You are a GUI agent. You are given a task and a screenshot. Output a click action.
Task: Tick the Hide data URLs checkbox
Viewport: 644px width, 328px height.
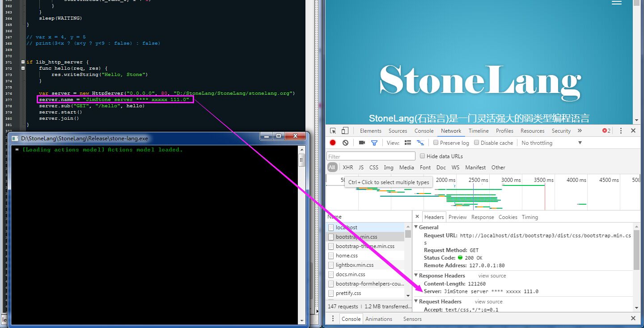pyautogui.click(x=422, y=156)
